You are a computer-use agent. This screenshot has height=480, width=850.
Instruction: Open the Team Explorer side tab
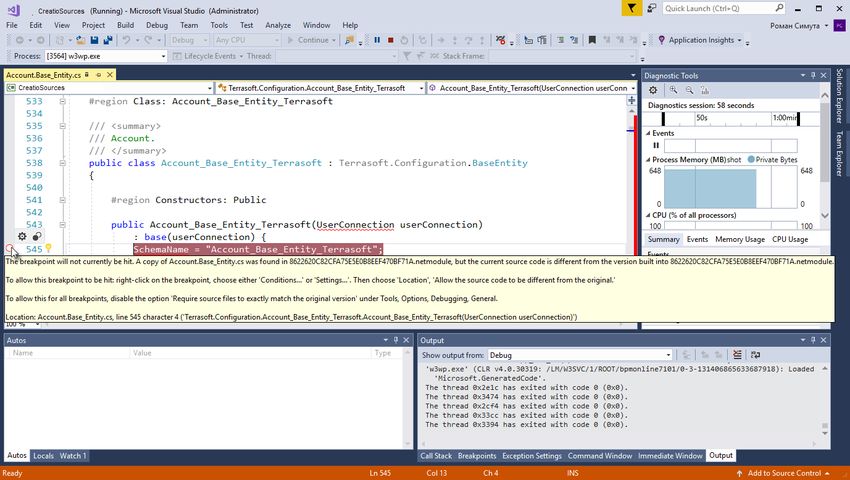pyautogui.click(x=839, y=153)
